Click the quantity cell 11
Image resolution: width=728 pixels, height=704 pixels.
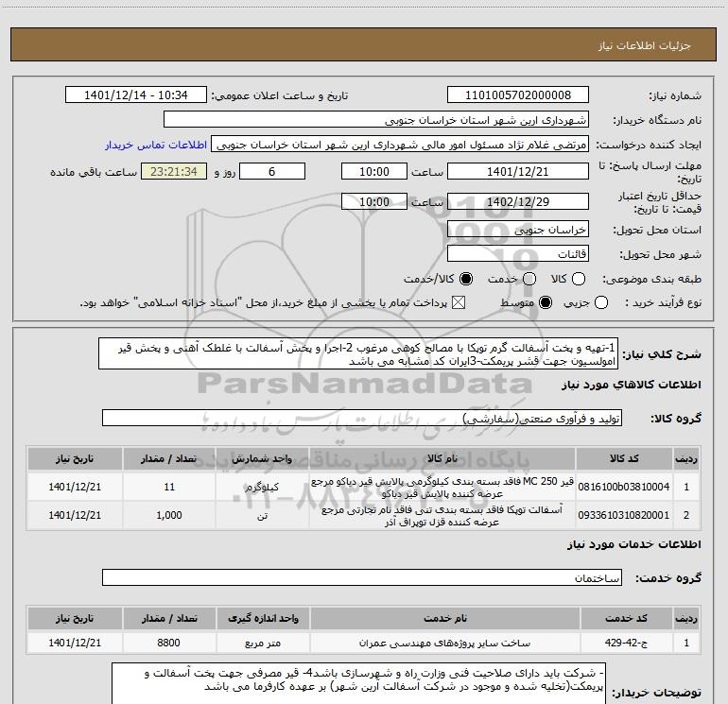(169, 487)
